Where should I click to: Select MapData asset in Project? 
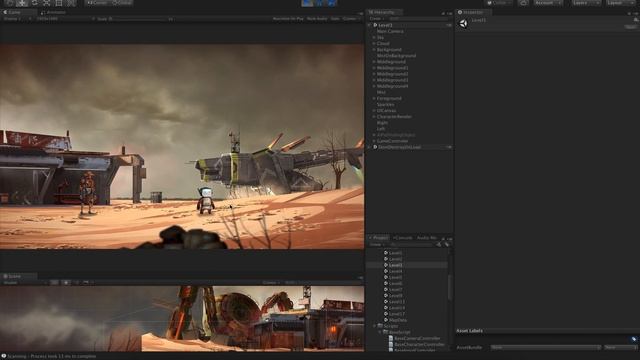(398, 320)
